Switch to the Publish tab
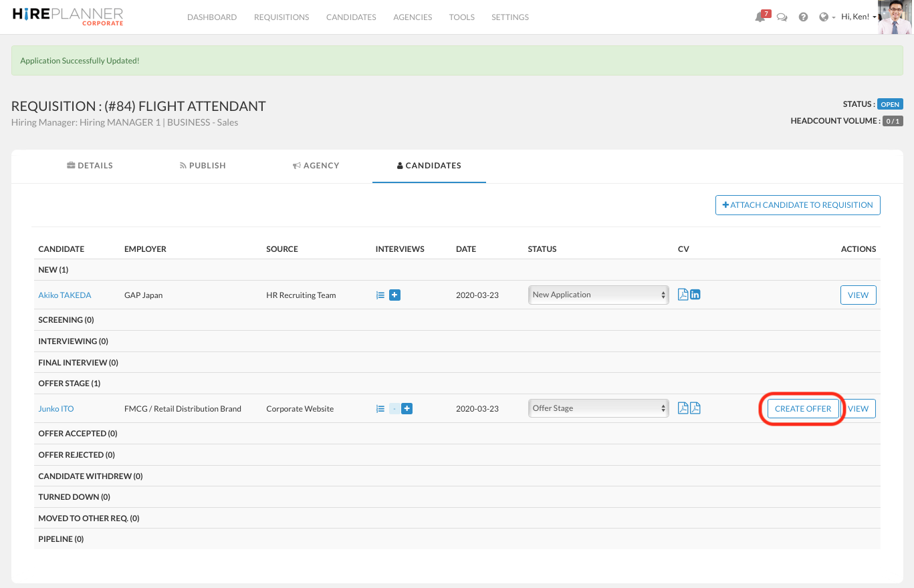914x588 pixels. click(203, 166)
